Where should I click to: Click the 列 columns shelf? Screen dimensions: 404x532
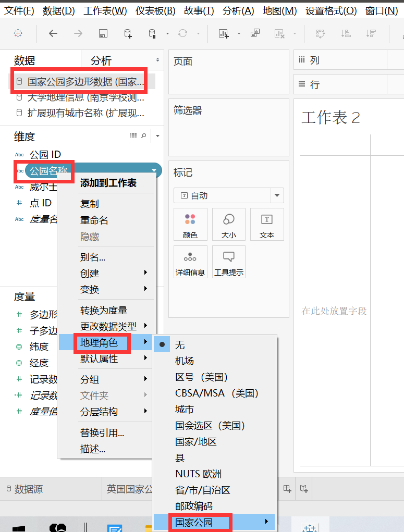(349, 60)
